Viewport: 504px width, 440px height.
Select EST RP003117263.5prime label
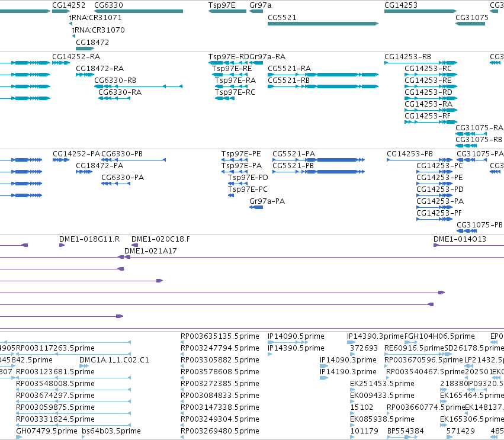click(55, 348)
